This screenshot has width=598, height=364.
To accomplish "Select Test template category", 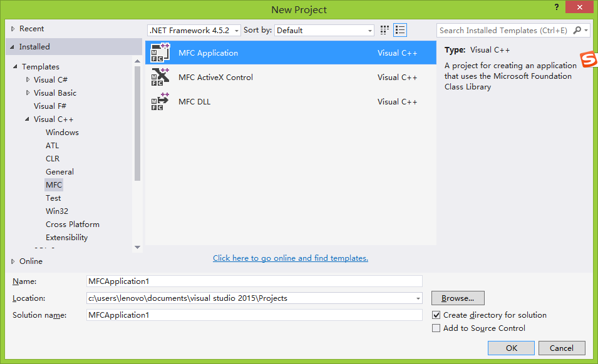I will 53,198.
